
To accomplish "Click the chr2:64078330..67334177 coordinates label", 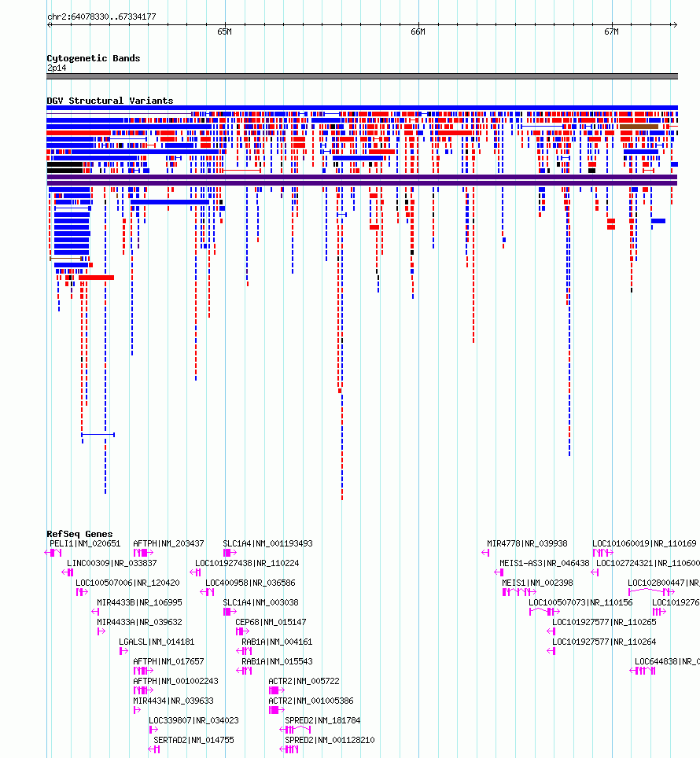I will coord(101,17).
